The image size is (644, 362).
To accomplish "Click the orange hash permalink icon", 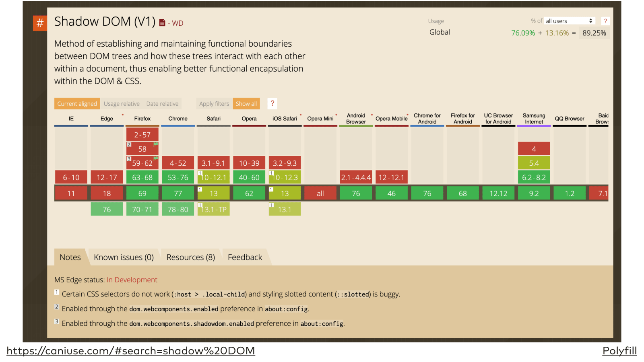I will (40, 23).
